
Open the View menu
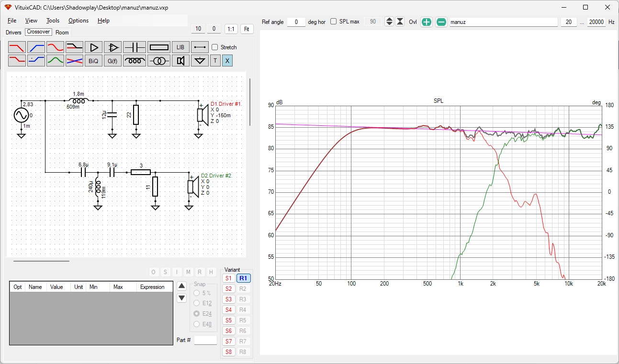(x=31, y=21)
